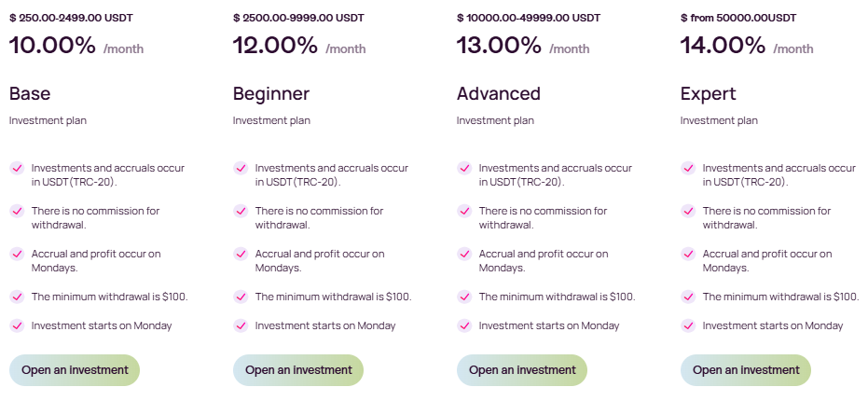Click Base plan Investment starts Monday checkmark
This screenshot has width=868, height=401.
(17, 325)
